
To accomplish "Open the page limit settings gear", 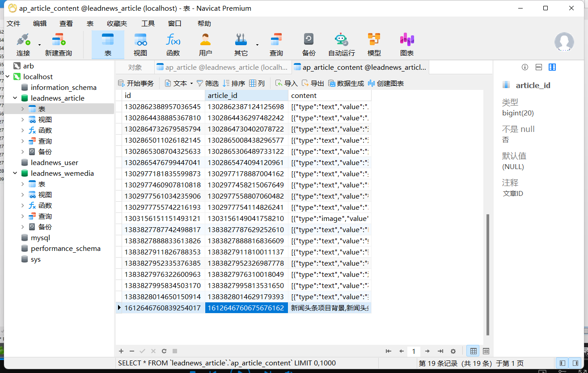I will (x=453, y=351).
